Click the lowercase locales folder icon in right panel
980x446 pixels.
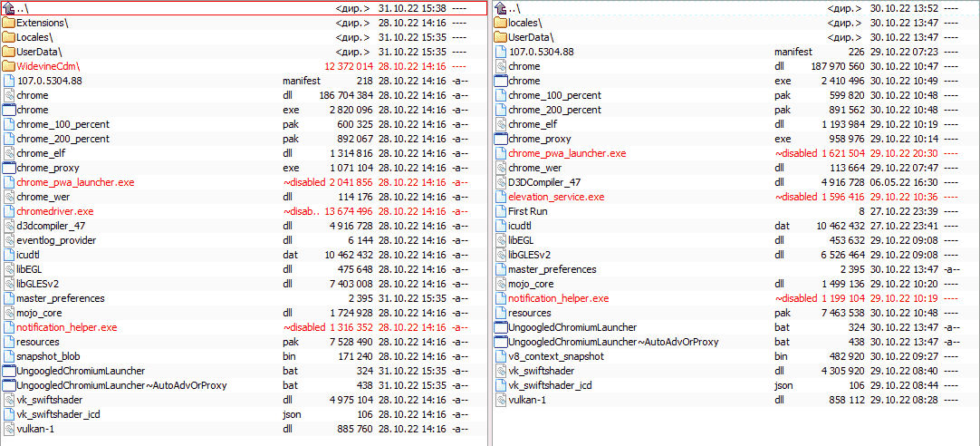point(500,23)
